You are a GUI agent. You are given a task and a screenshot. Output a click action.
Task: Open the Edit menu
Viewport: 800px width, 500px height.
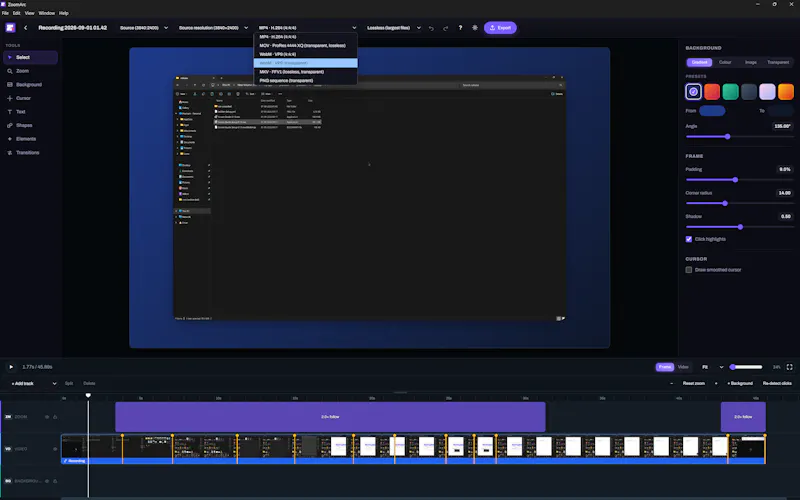[x=17, y=13]
